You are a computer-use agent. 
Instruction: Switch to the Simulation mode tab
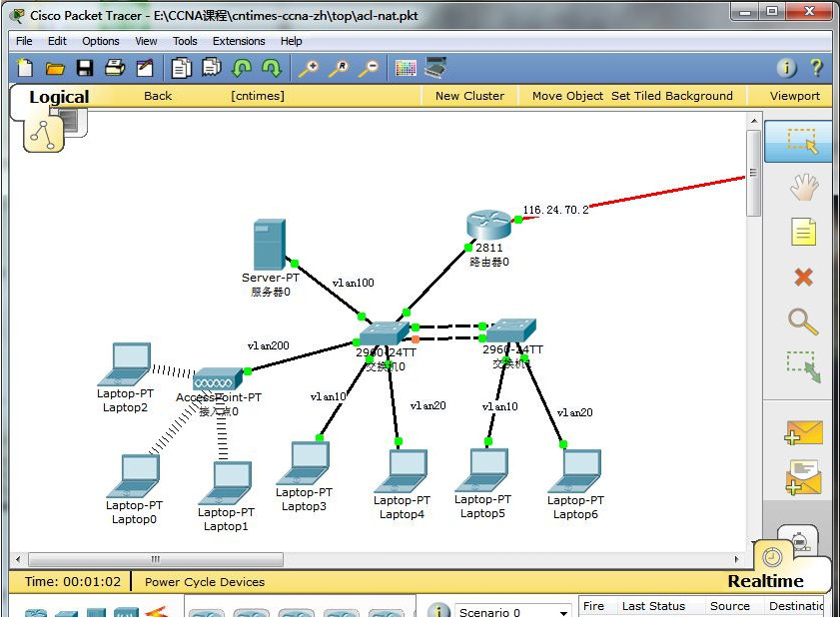pyautogui.click(x=799, y=541)
